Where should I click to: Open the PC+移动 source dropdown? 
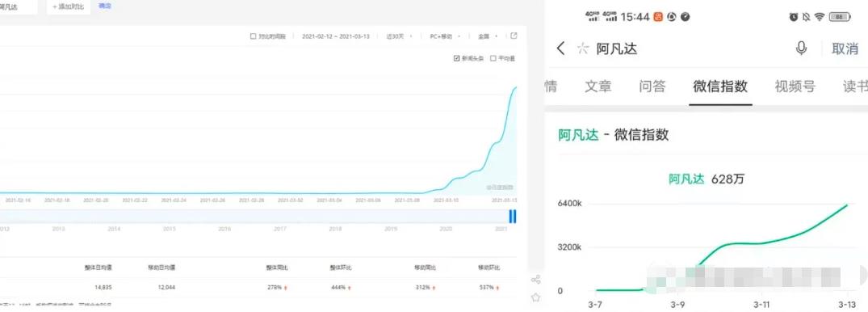click(x=445, y=36)
